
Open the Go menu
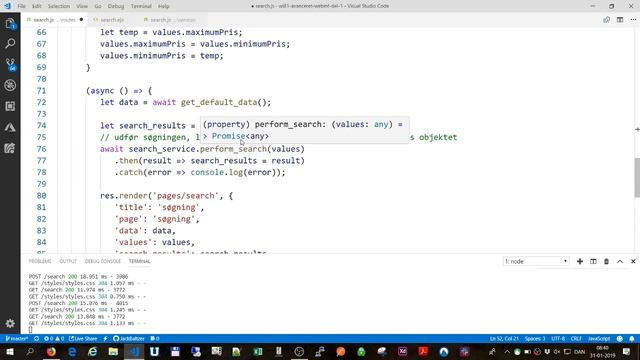98,6
